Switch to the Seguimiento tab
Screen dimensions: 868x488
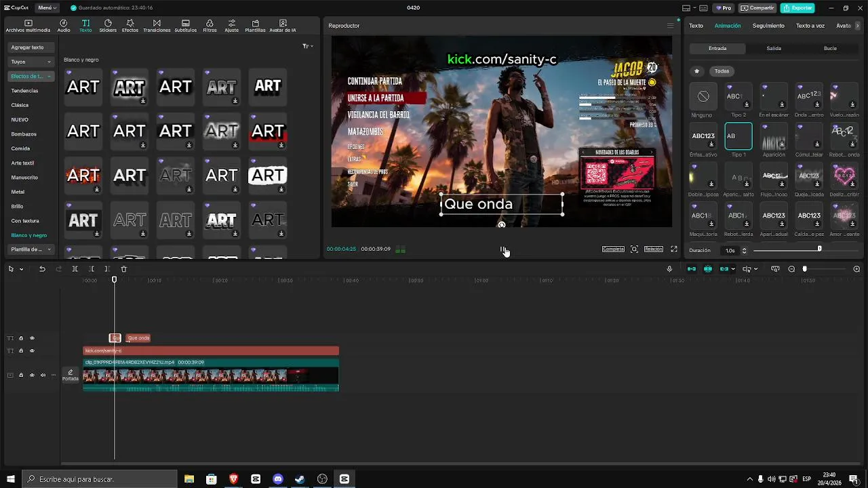pos(768,26)
